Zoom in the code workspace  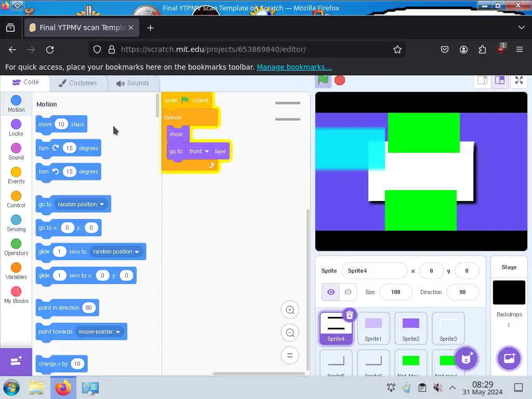pyautogui.click(x=290, y=310)
